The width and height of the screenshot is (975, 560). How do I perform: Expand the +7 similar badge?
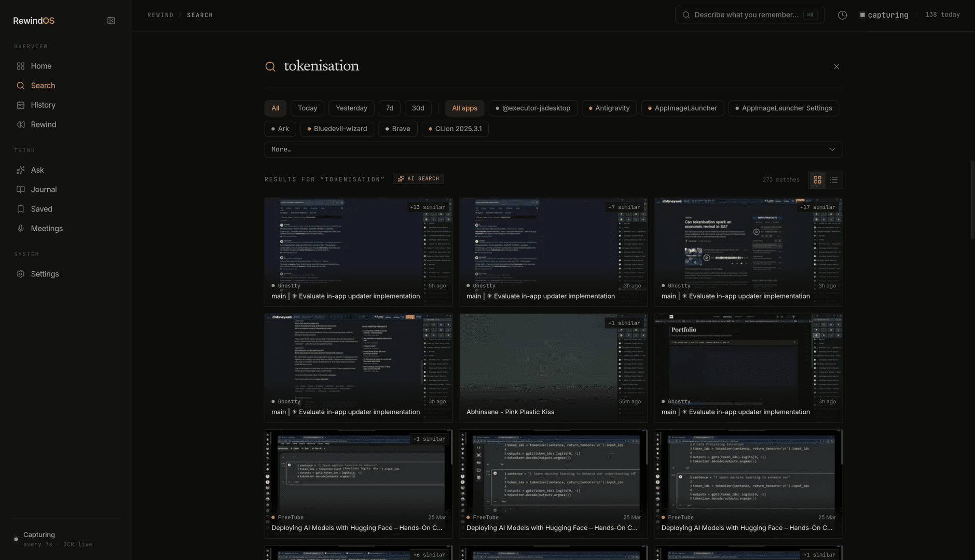[624, 207]
